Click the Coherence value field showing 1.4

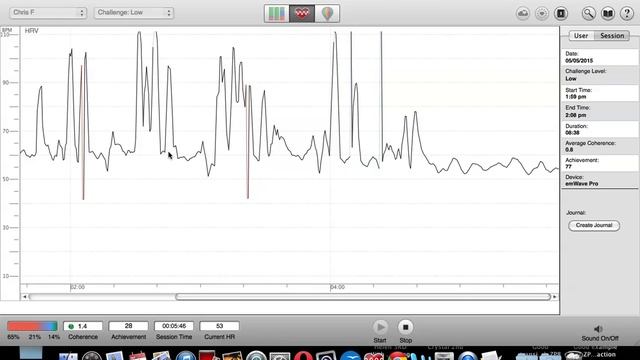click(83, 326)
